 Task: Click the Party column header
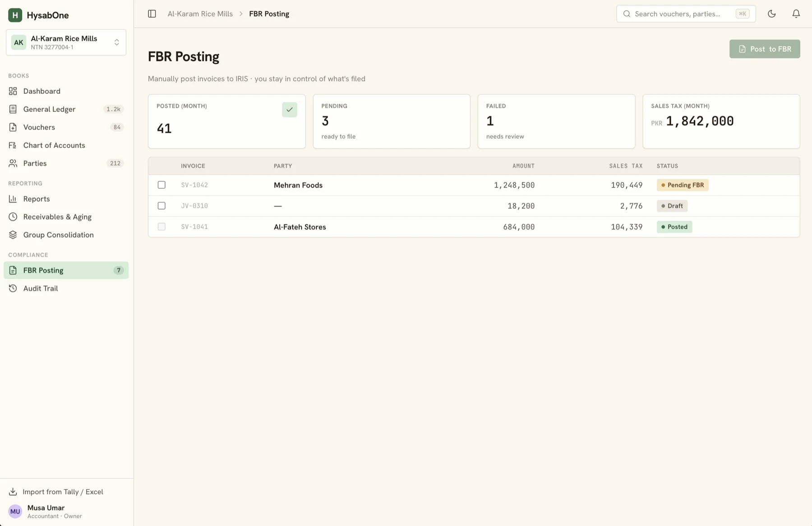click(x=283, y=166)
